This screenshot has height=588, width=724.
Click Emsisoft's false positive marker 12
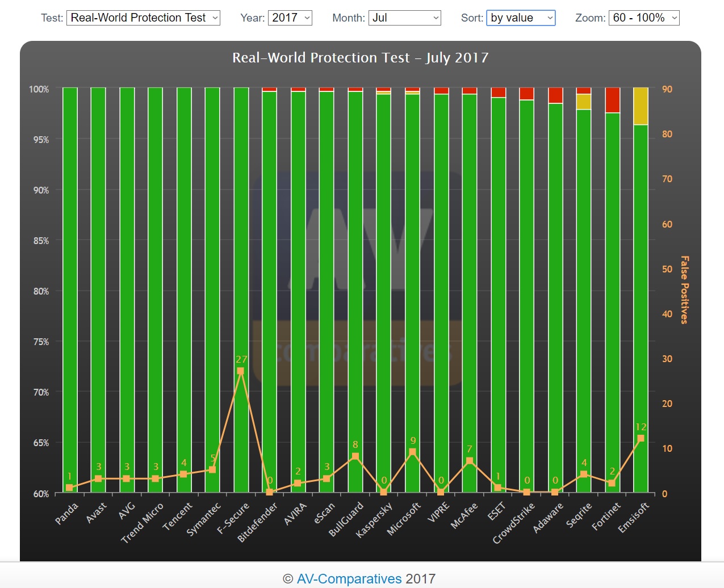coord(641,438)
